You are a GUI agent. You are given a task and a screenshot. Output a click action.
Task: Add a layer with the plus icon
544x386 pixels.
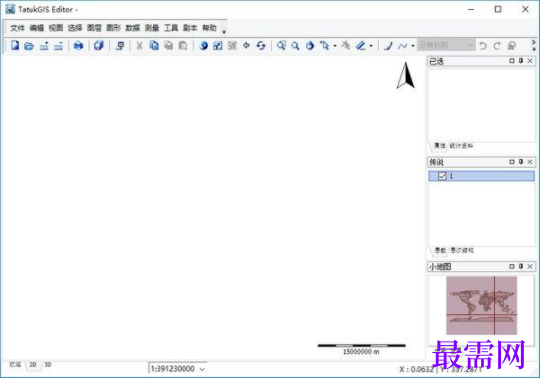point(44,46)
